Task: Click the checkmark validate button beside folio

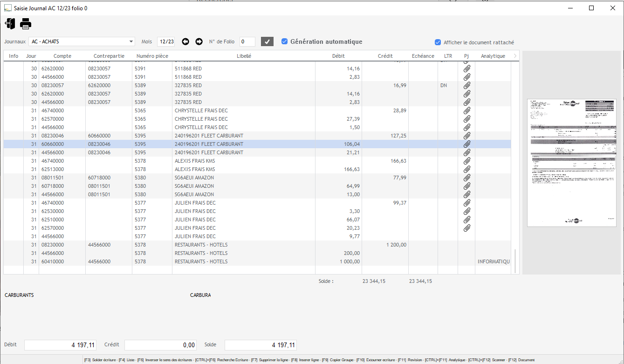Action: tap(267, 41)
